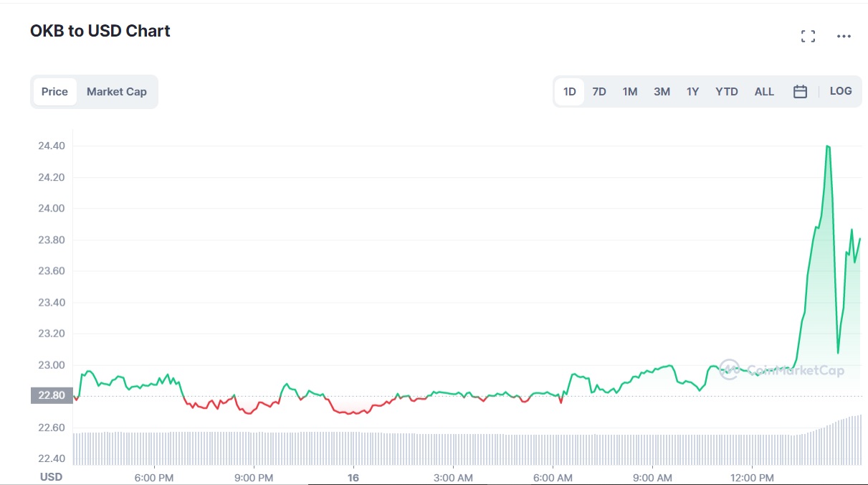Image resolution: width=868 pixels, height=485 pixels.
Task: Enable logarithmic scale with LOG
Action: point(840,91)
